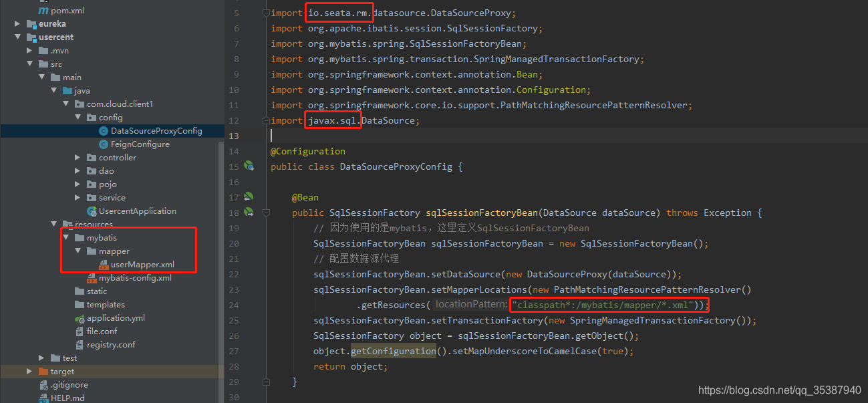Expand the target folder arrow
The height and width of the screenshot is (403, 868).
click(29, 372)
